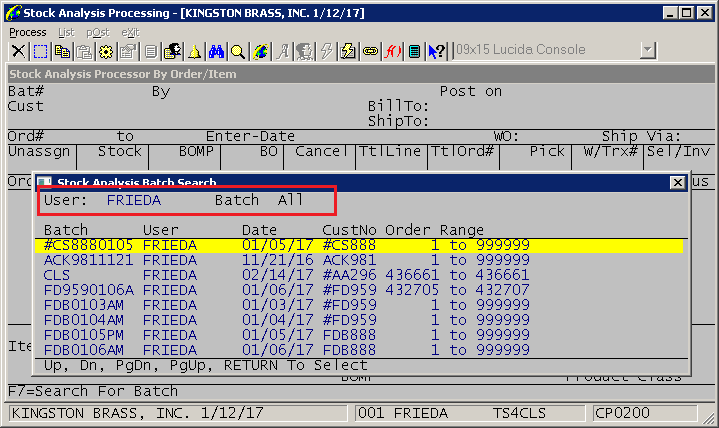Image resolution: width=719 pixels, height=428 pixels.
Task: Click the Batch Search dialog title icon
Action: point(44,183)
